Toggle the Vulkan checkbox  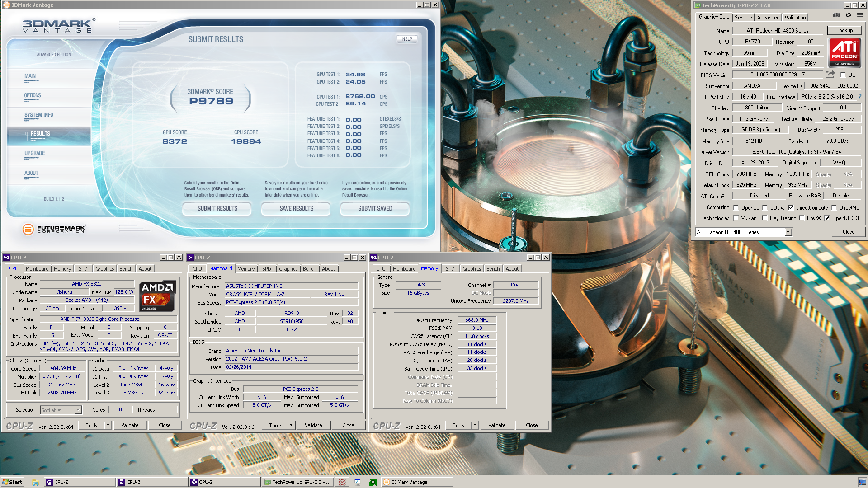point(736,218)
